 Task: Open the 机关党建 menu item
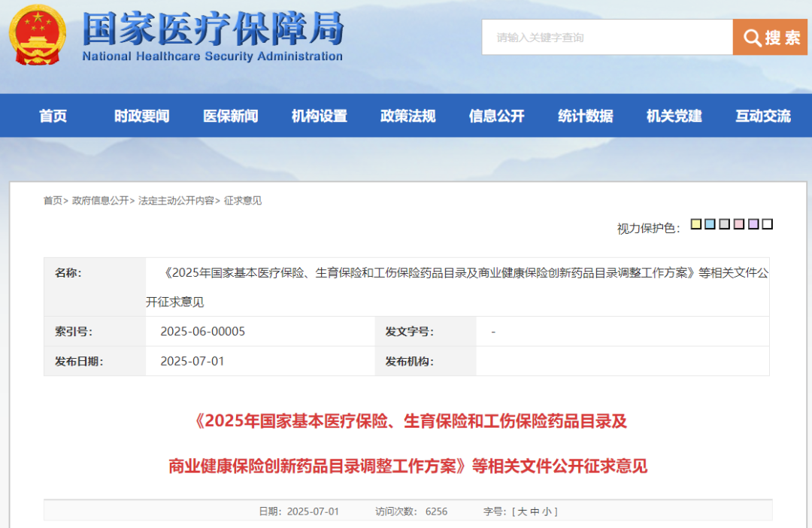point(673,116)
